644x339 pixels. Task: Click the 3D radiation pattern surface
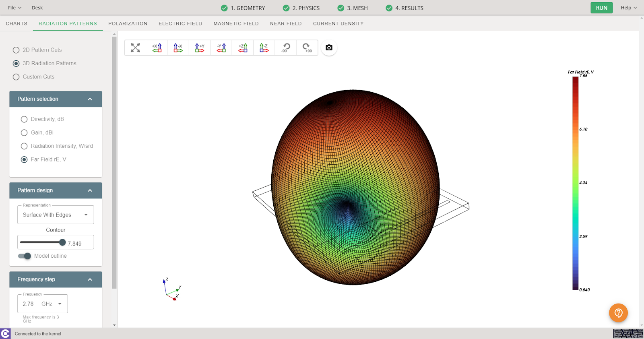tap(355, 187)
